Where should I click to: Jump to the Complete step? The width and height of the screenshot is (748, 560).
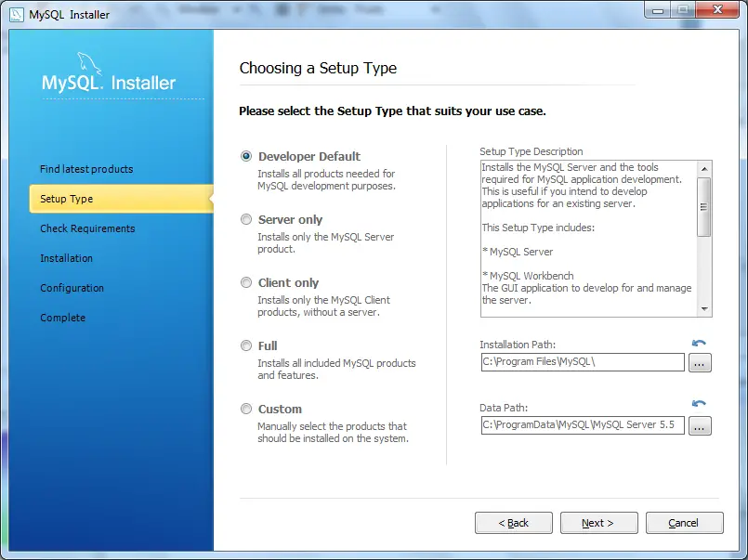click(x=62, y=318)
